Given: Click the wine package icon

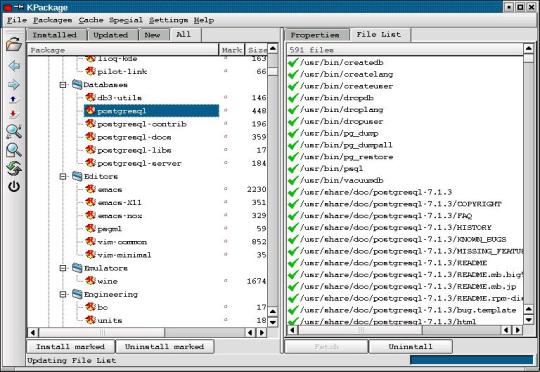Looking at the screenshot, I should [90, 281].
